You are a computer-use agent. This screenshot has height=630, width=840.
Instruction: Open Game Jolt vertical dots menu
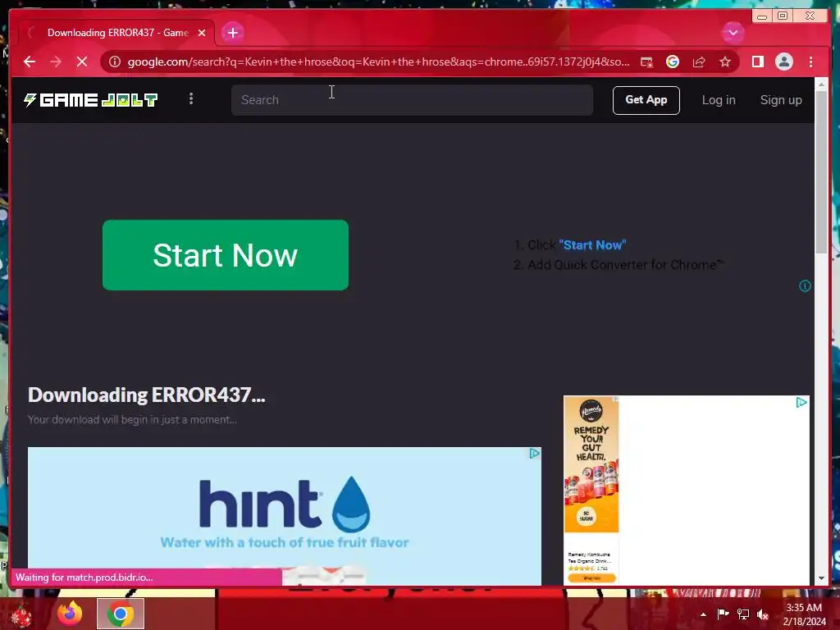(x=191, y=98)
